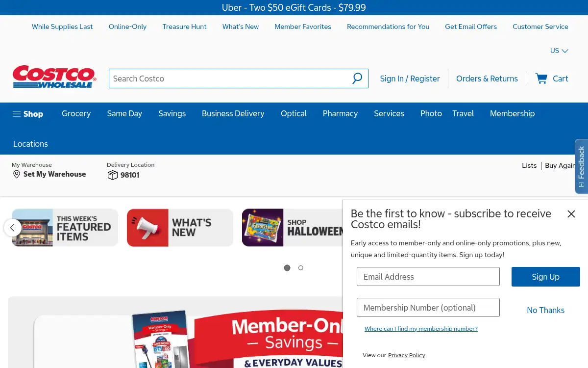Open the Services menu item
Image resolution: width=588 pixels, height=368 pixels.
pos(389,113)
